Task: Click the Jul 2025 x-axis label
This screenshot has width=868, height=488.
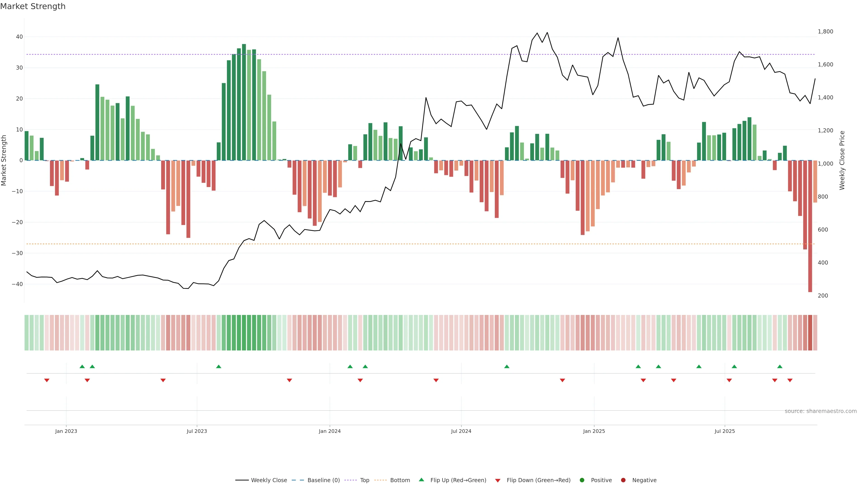Action: click(x=724, y=431)
